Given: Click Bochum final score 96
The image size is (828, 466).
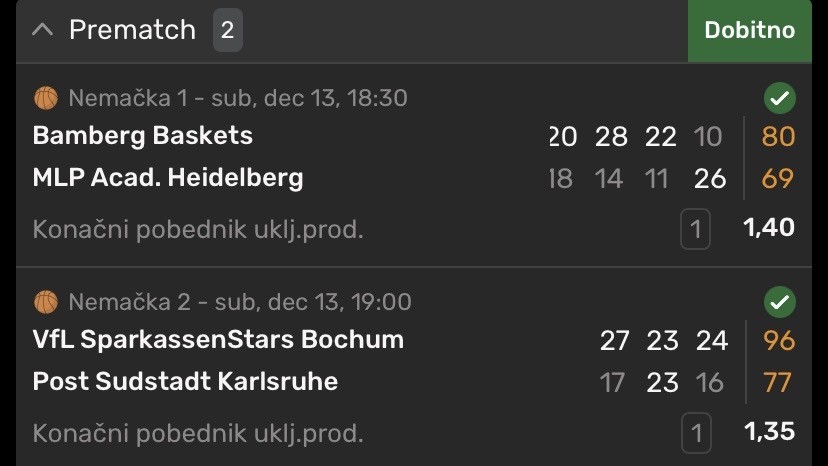Looking at the screenshot, I should [778, 340].
